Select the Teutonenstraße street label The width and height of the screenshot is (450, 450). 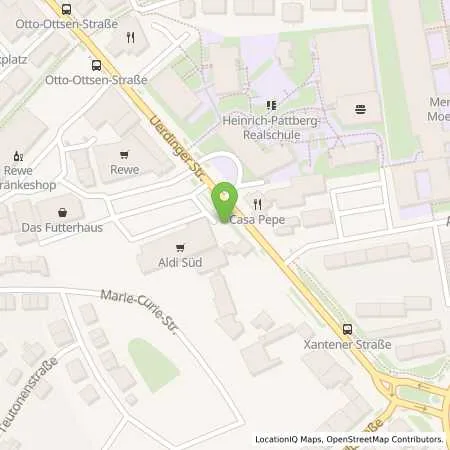coord(28,393)
